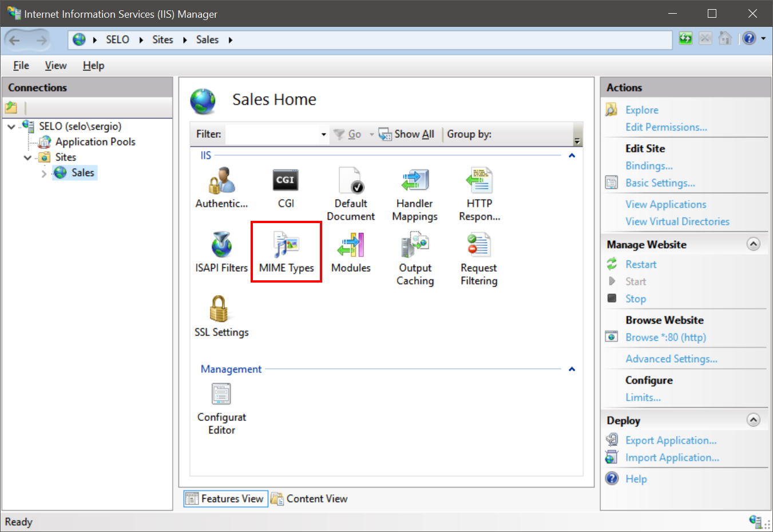Click the Go filter button
This screenshot has height=532, width=773.
348,134
